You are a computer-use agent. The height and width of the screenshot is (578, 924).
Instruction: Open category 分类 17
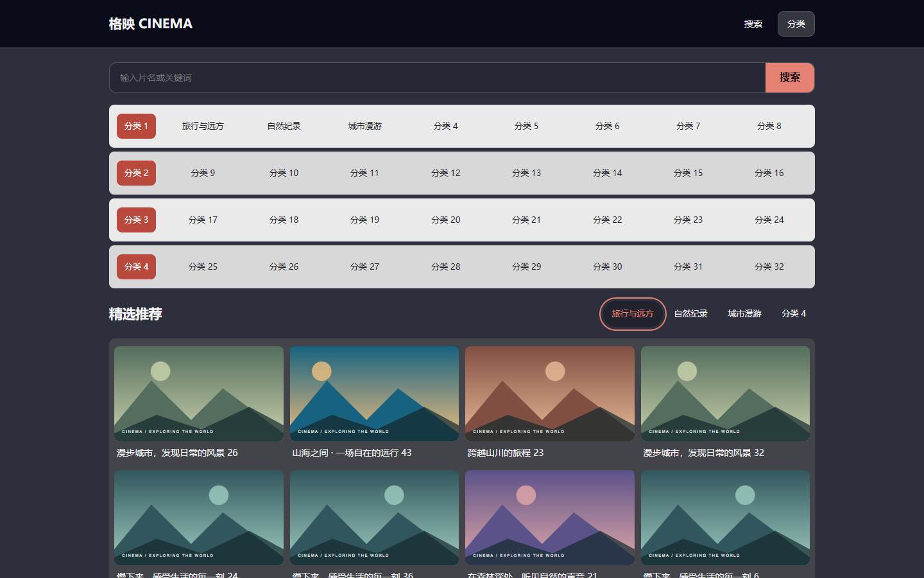pos(203,220)
